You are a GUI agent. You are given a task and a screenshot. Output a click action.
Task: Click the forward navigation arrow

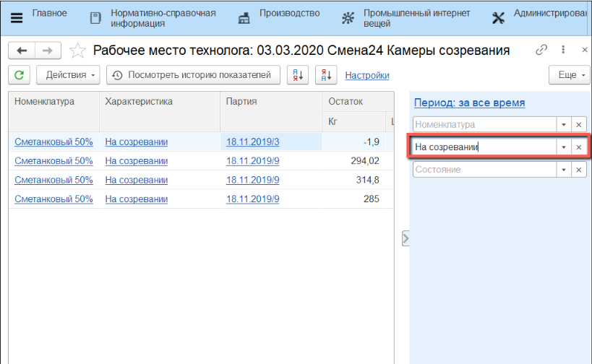47,51
